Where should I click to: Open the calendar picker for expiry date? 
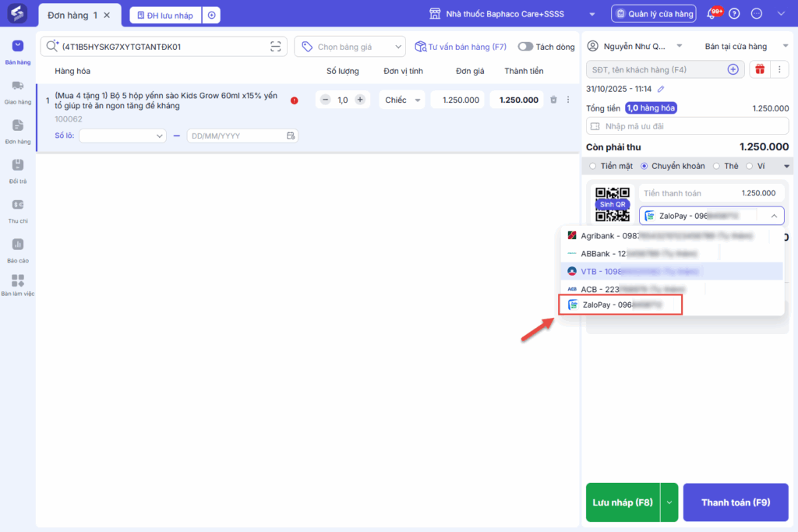point(291,136)
